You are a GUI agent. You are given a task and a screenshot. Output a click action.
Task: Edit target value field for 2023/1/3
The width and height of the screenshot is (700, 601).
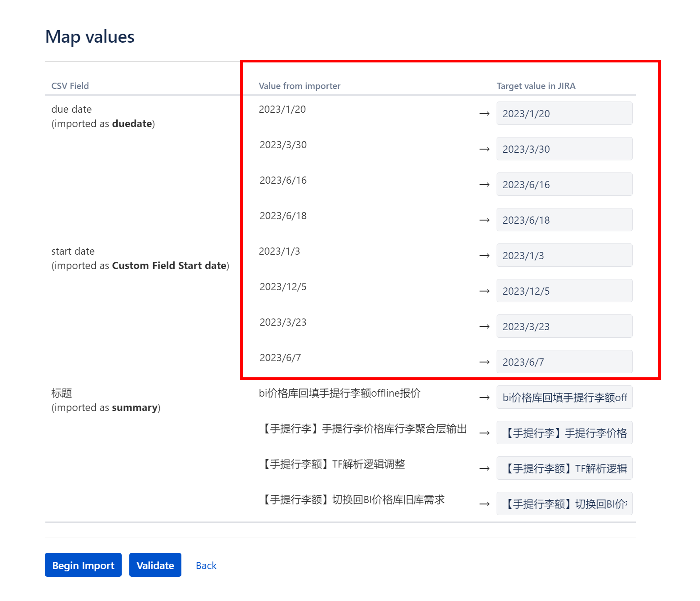[564, 255]
